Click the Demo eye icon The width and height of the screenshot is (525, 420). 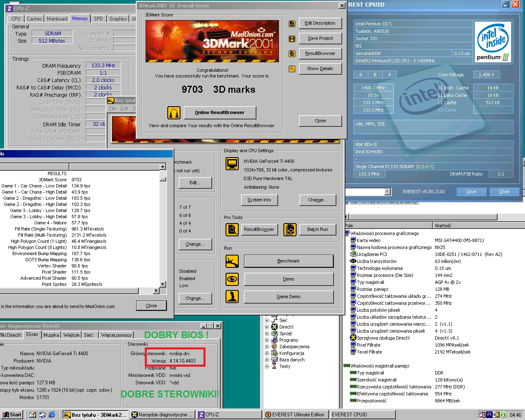point(232,279)
